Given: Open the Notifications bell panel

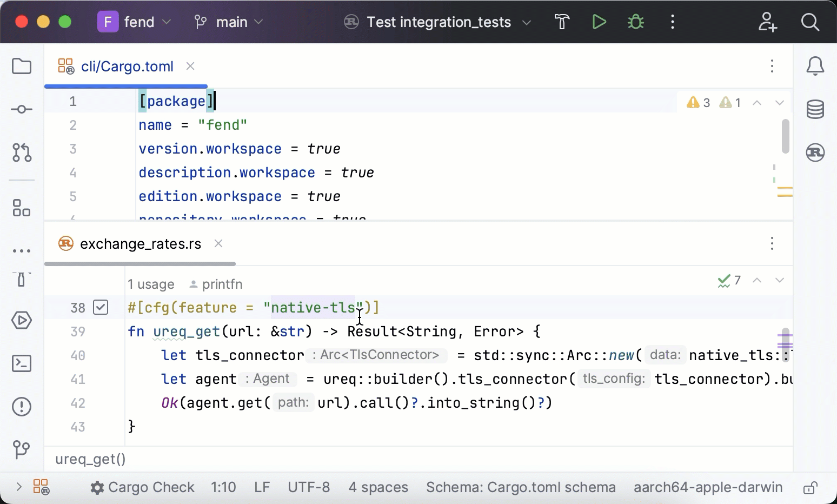Looking at the screenshot, I should (815, 65).
